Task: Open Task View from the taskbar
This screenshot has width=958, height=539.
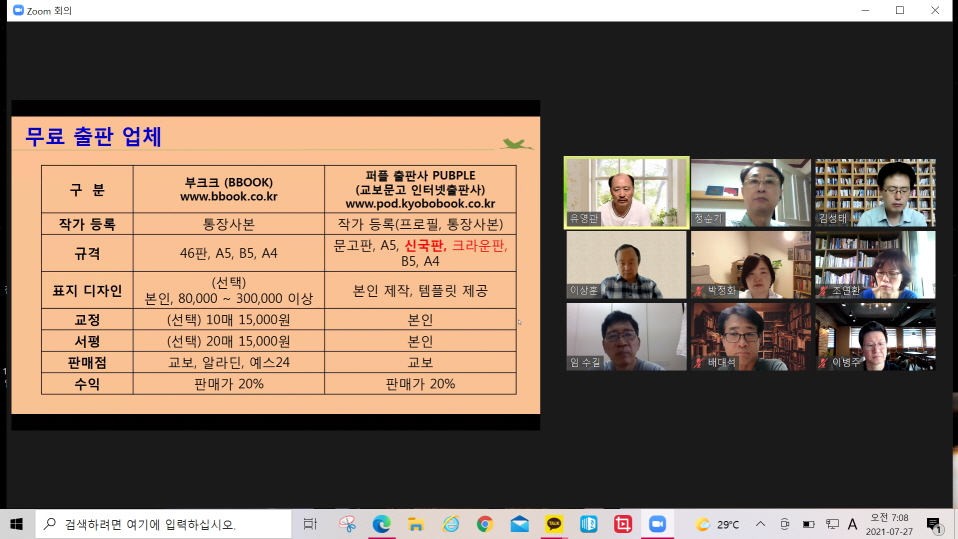Action: [310, 524]
